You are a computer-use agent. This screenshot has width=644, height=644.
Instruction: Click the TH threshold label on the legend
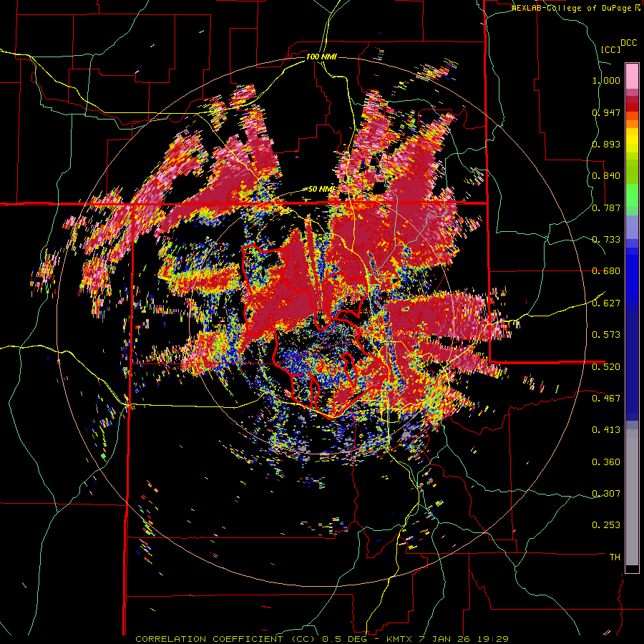tap(615, 557)
